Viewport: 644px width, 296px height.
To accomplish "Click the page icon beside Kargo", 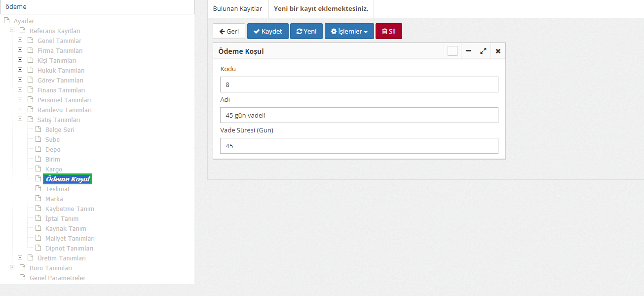I will [x=38, y=169].
